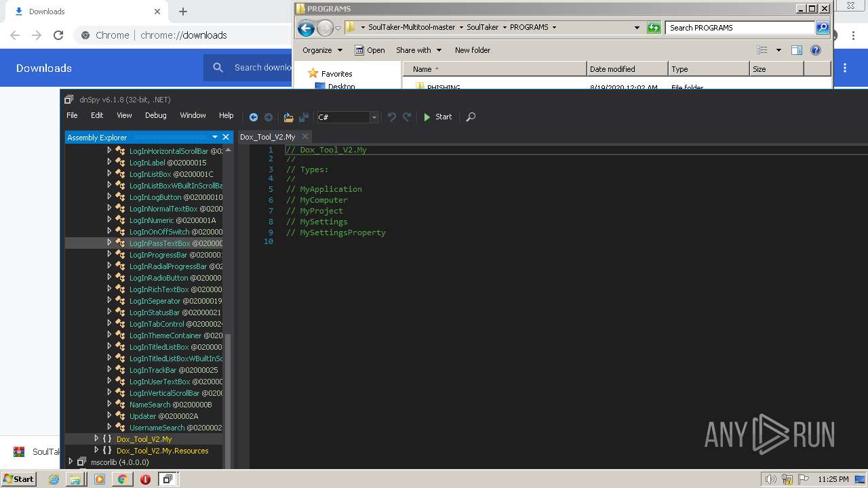The height and width of the screenshot is (488, 868).
Task: Open Chrome downloads more-actions menu
Action: coord(845,68)
